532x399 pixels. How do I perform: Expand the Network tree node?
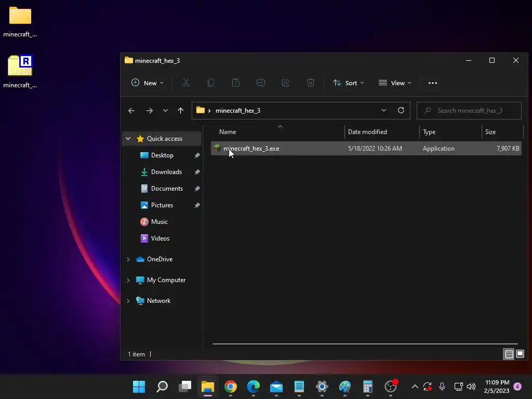pyautogui.click(x=128, y=301)
